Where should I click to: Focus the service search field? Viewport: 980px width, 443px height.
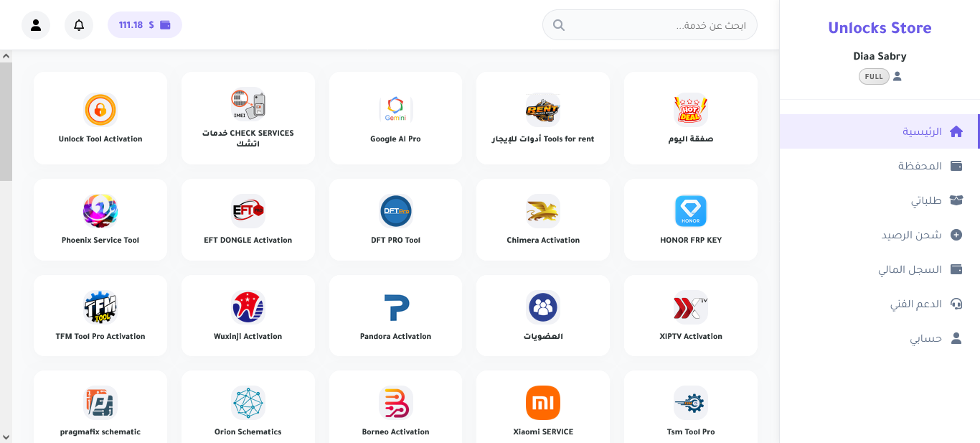click(650, 25)
